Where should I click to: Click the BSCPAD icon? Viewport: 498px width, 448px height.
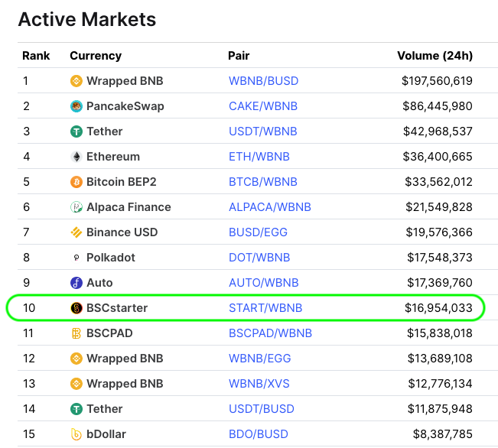(76, 333)
